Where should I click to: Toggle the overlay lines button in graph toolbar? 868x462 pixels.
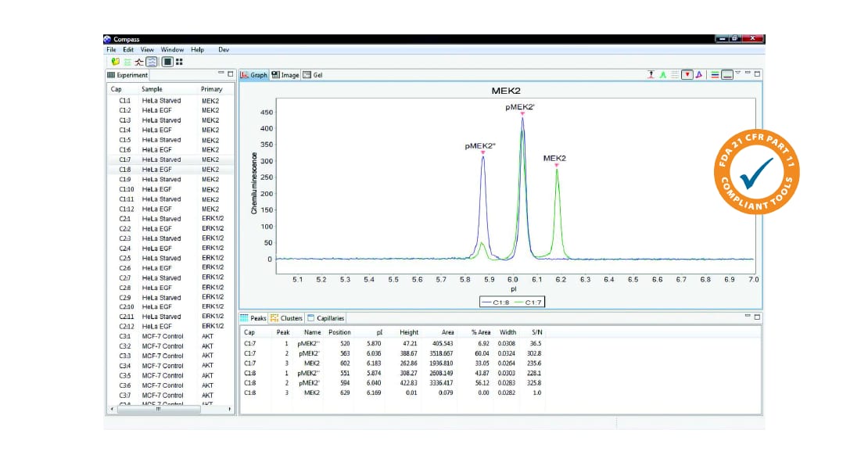[727, 75]
